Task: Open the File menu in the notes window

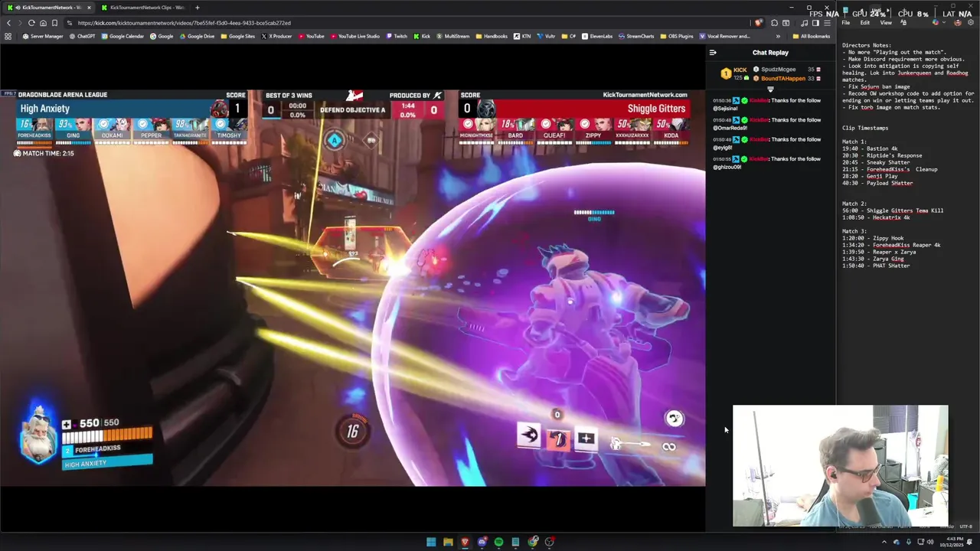Action: [846, 23]
